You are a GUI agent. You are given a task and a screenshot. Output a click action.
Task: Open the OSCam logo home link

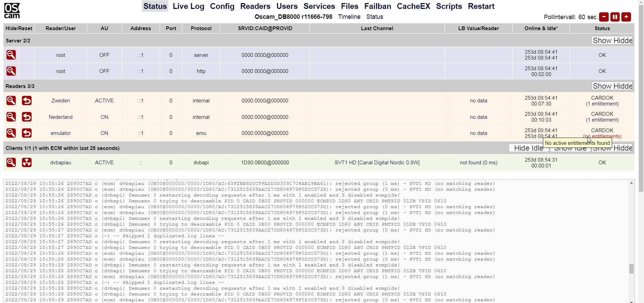[x=12, y=11]
